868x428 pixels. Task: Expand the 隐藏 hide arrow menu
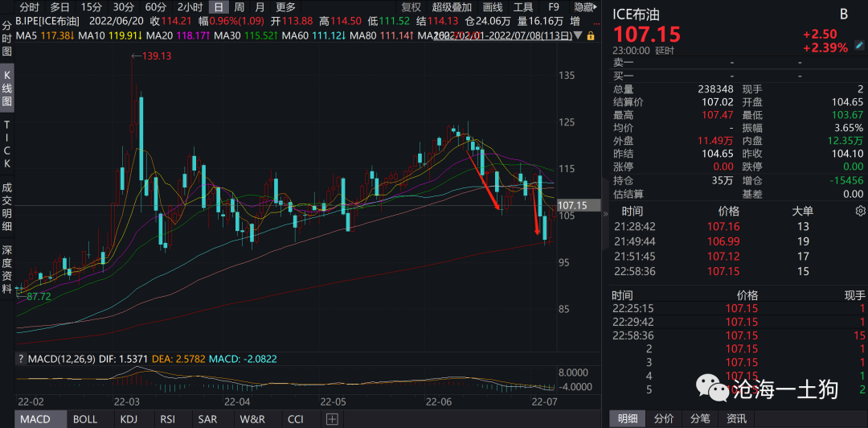click(x=584, y=7)
